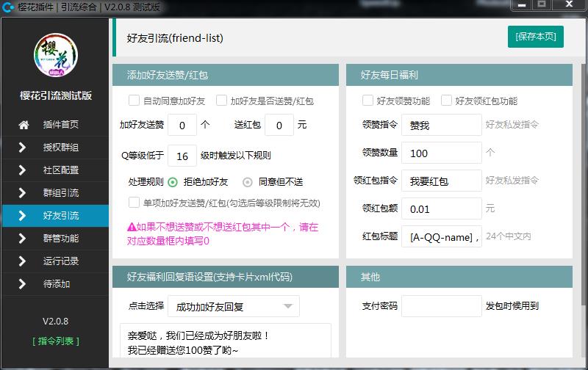This screenshot has width=588, height=370.
Task: Click the 添加好友送赞/红包 section header
Action: (226, 75)
